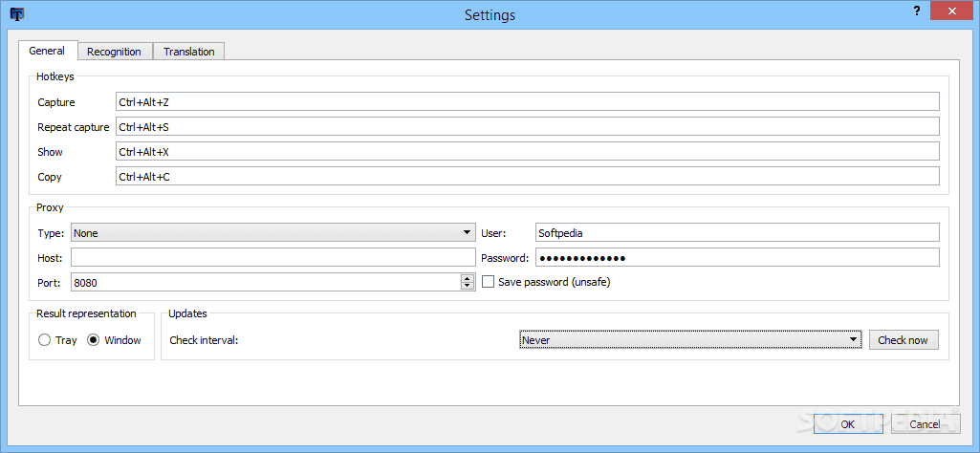This screenshot has height=453, width=980.
Task: Click the Capture hotkey field
Action: (527, 102)
